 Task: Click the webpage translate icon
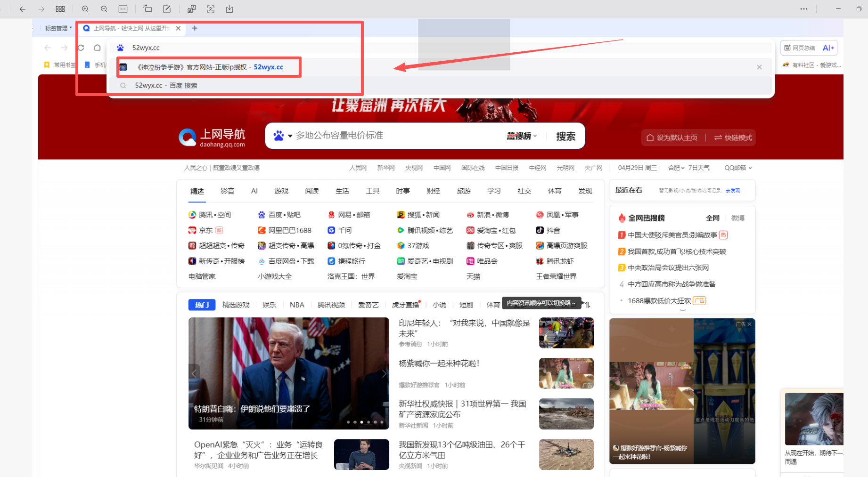pyautogui.click(x=192, y=9)
